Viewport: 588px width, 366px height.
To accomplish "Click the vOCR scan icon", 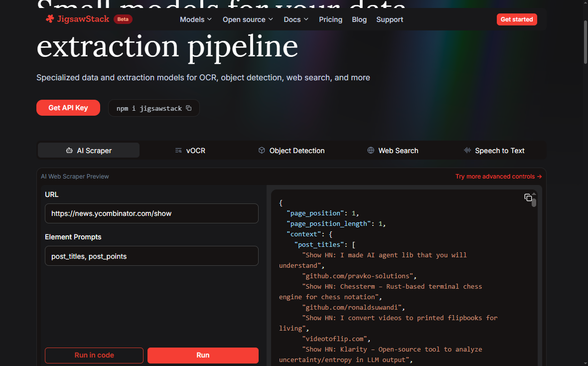I will coord(178,151).
